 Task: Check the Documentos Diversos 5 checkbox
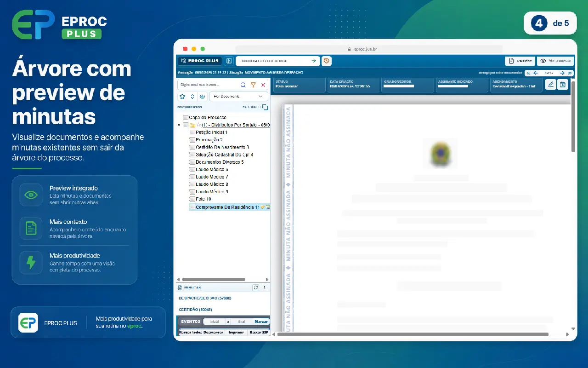(x=192, y=162)
